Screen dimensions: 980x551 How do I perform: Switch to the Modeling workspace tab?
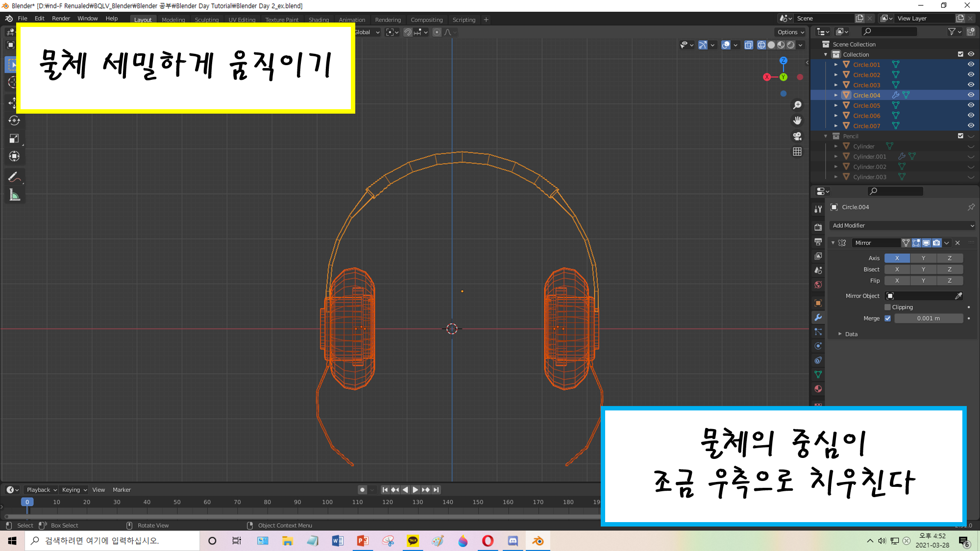point(173,20)
